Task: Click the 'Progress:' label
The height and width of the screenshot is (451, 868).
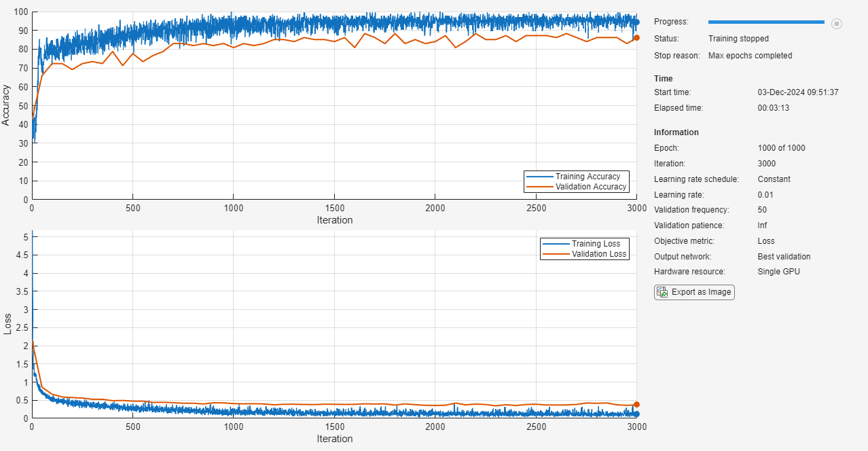Action: (671, 22)
